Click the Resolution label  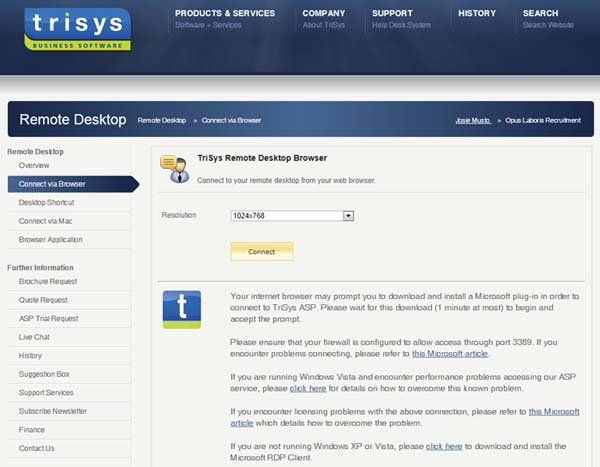coord(179,215)
